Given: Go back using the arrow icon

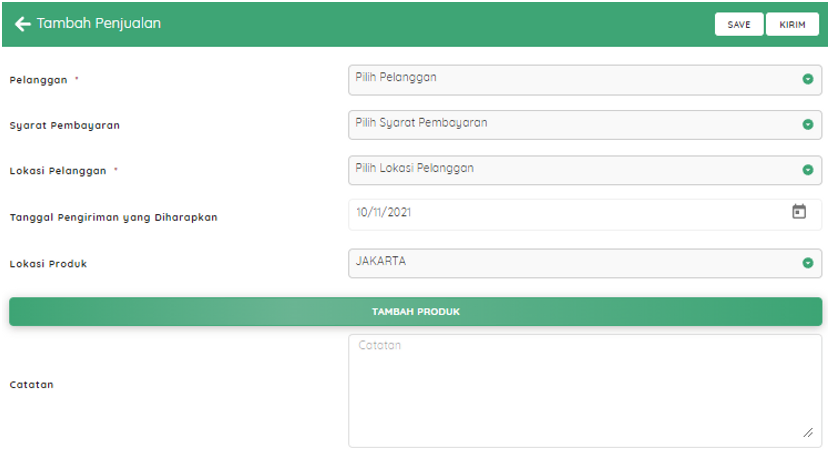Looking at the screenshot, I should coord(22,24).
